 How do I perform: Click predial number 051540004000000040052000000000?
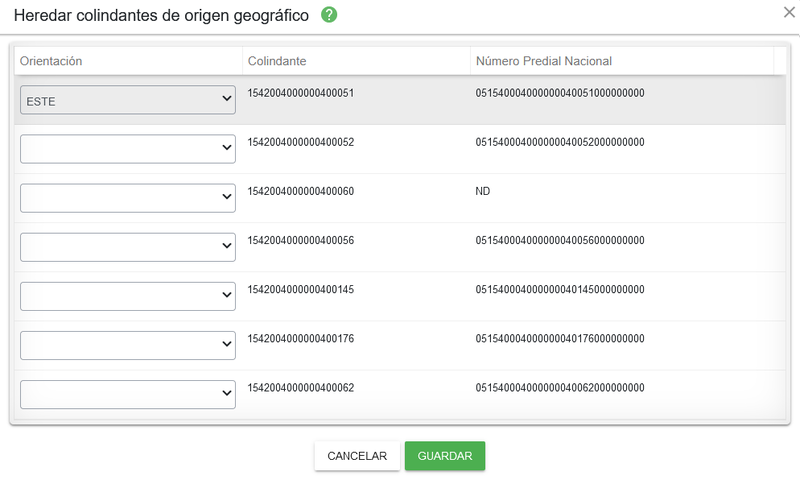coord(560,142)
